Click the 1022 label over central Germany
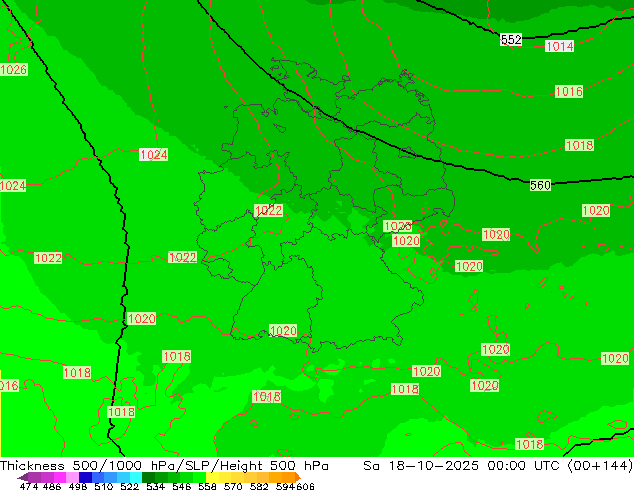634x490 pixels. coord(268,210)
